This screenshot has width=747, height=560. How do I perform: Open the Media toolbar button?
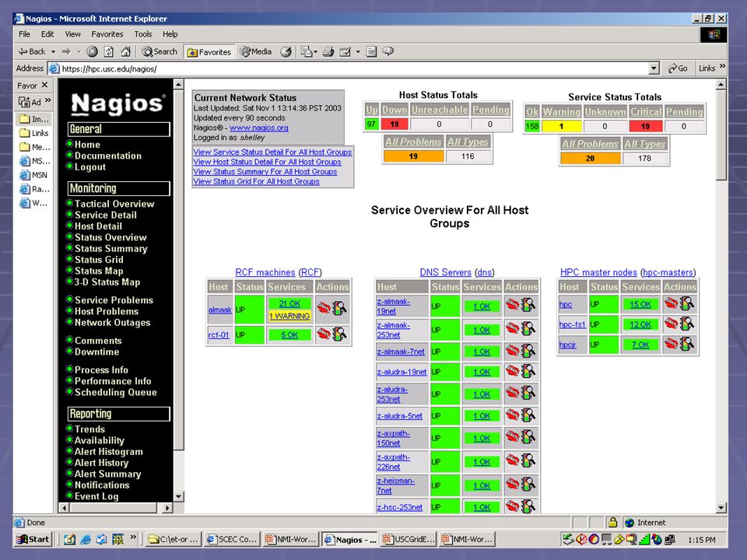click(256, 51)
